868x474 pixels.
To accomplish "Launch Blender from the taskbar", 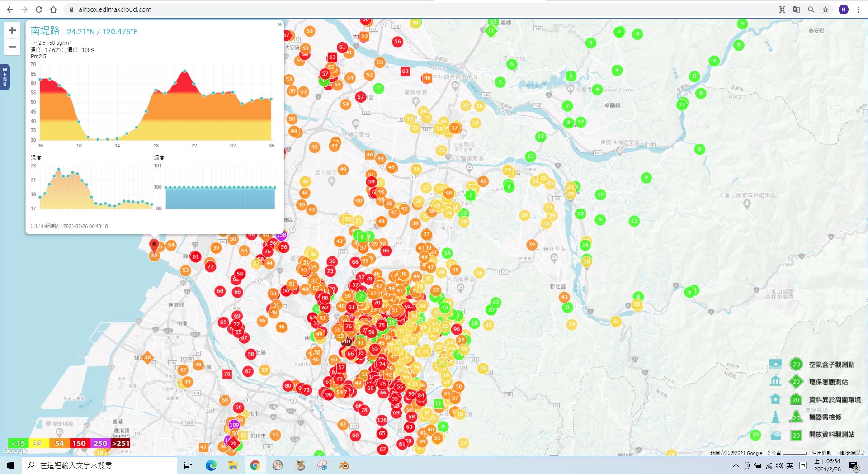I will (x=344, y=465).
